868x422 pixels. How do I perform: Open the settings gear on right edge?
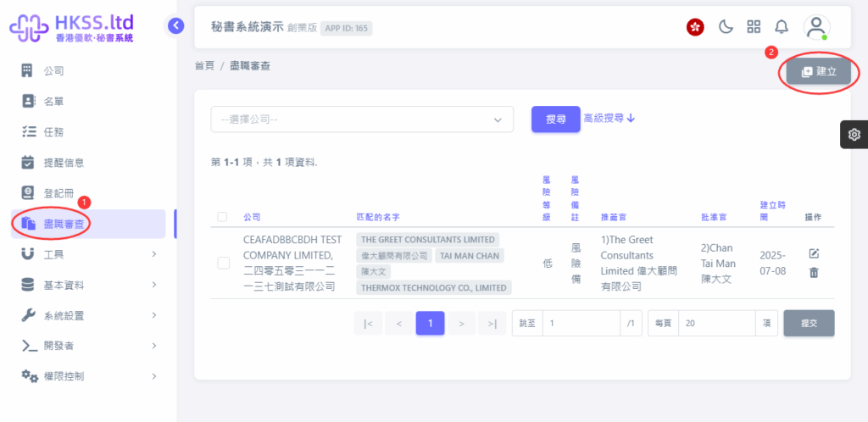(x=854, y=135)
